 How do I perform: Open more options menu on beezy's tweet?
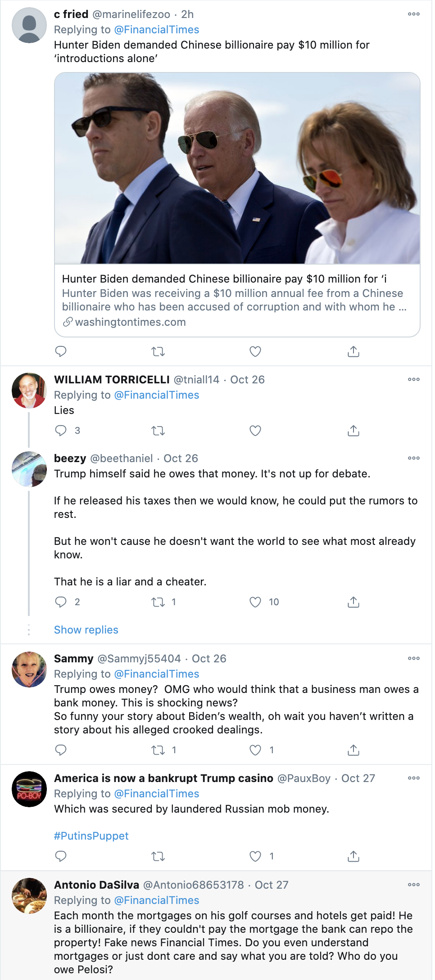(414, 458)
